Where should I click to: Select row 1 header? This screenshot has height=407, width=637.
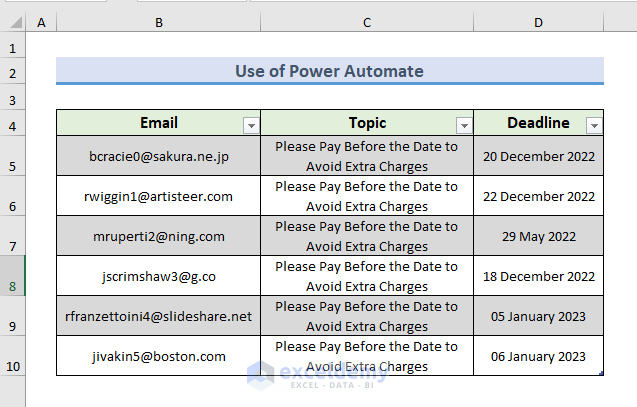click(13, 45)
